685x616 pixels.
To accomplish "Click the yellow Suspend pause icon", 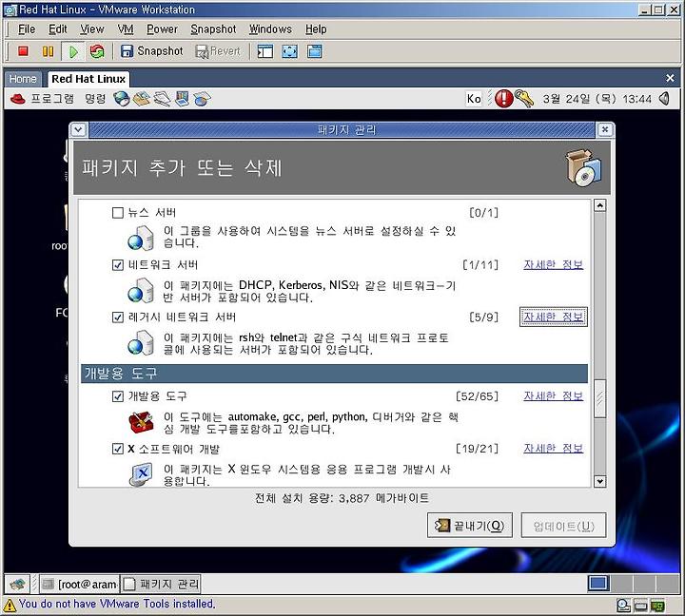I will tap(48, 51).
